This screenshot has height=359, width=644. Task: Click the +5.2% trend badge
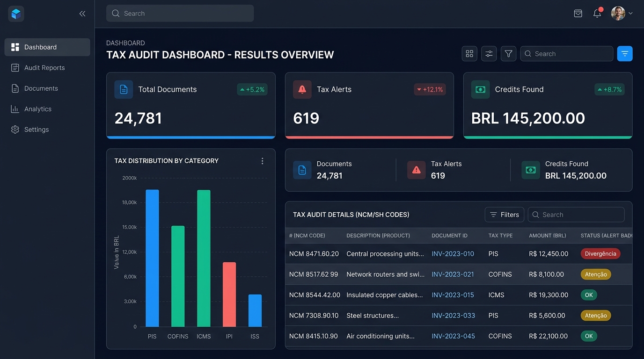(x=252, y=89)
